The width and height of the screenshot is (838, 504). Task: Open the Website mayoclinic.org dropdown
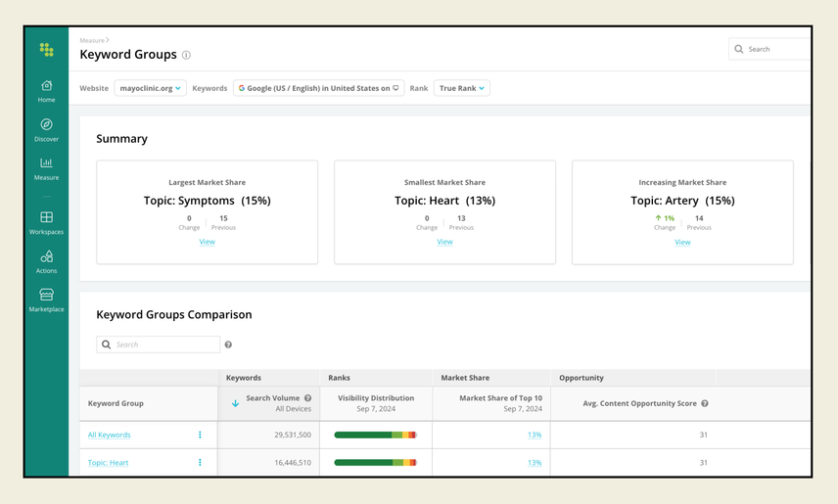[150, 88]
